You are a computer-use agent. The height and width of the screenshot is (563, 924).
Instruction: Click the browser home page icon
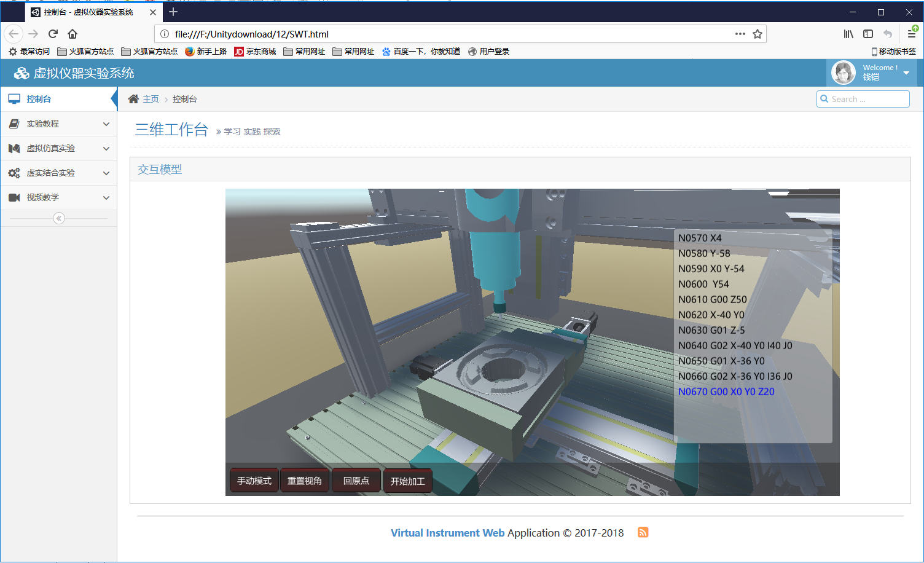tap(72, 34)
